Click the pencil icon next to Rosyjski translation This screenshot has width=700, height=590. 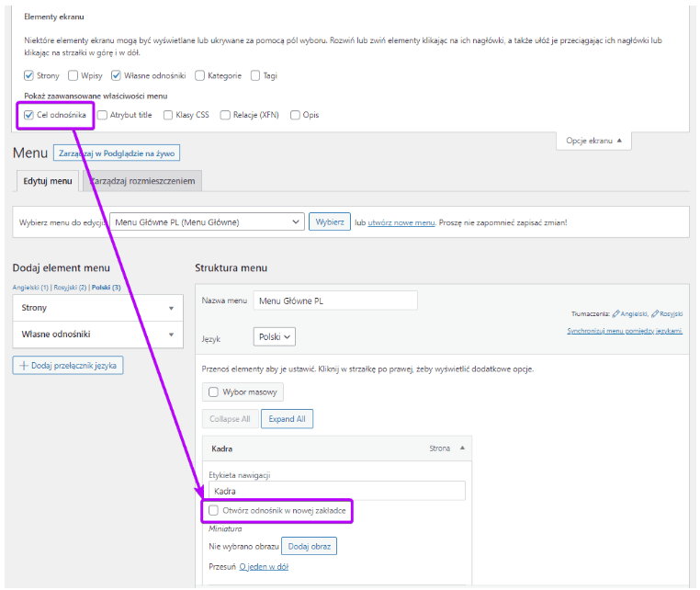click(x=653, y=313)
